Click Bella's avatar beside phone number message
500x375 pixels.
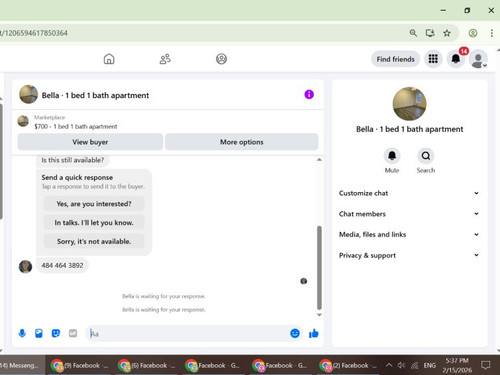point(25,267)
